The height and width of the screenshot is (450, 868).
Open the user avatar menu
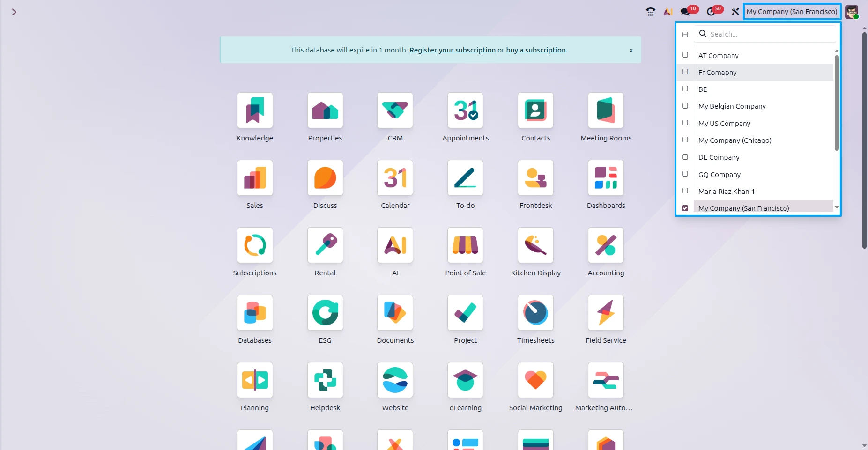click(852, 12)
